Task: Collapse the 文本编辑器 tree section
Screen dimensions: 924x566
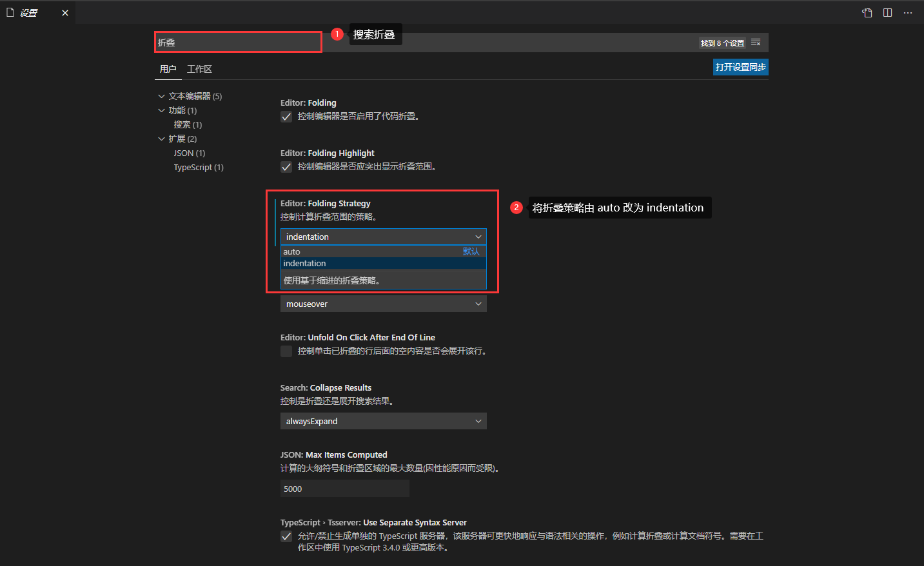Action: [x=161, y=96]
